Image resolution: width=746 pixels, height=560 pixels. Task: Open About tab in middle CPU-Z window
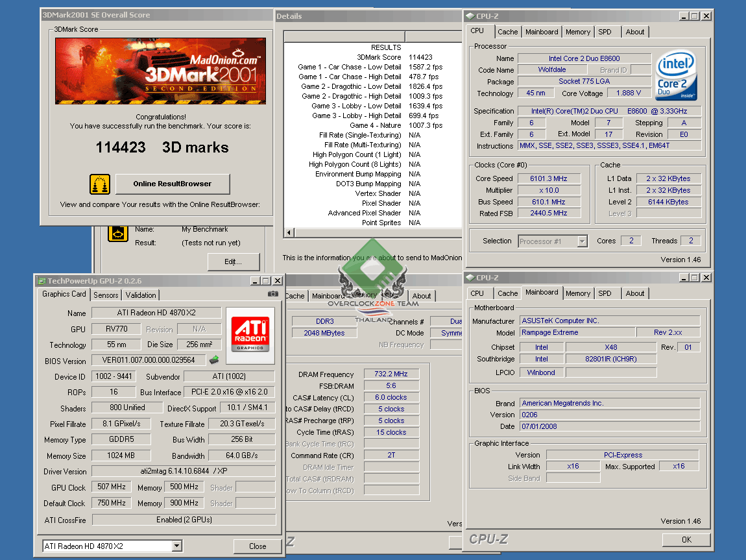(421, 296)
